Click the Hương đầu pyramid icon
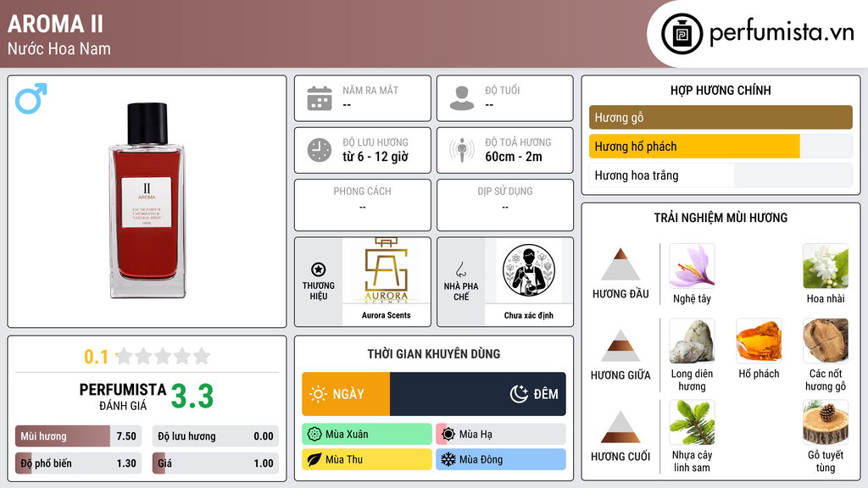Viewport: 868px width, 488px height. click(620, 264)
